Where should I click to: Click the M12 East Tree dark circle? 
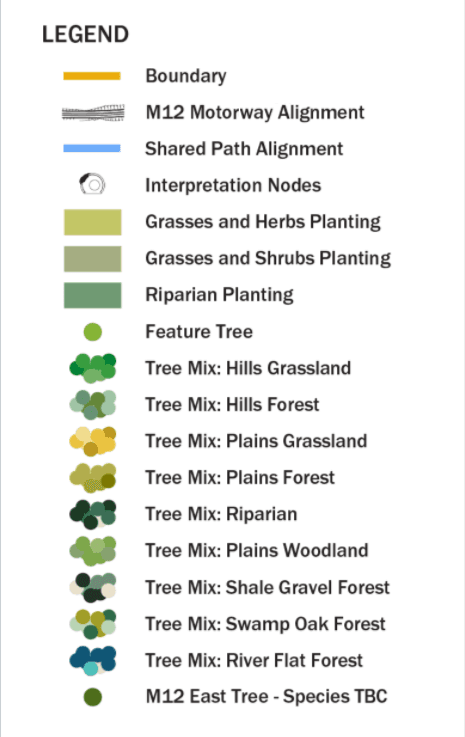click(93, 697)
